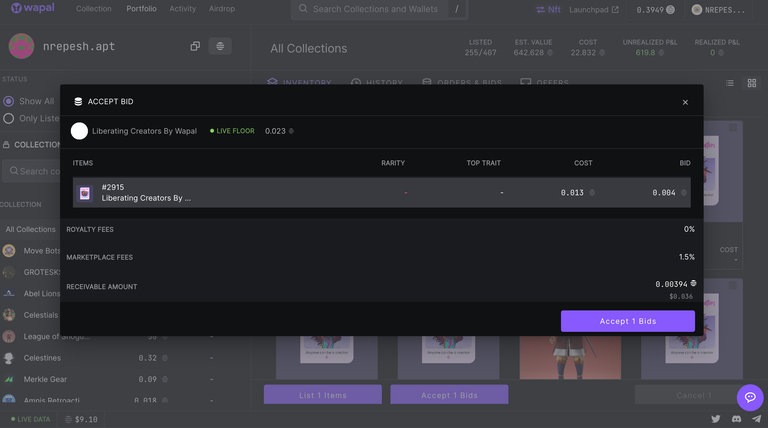The image size is (768, 428).
Task: Switch to list view layout
Action: click(730, 83)
